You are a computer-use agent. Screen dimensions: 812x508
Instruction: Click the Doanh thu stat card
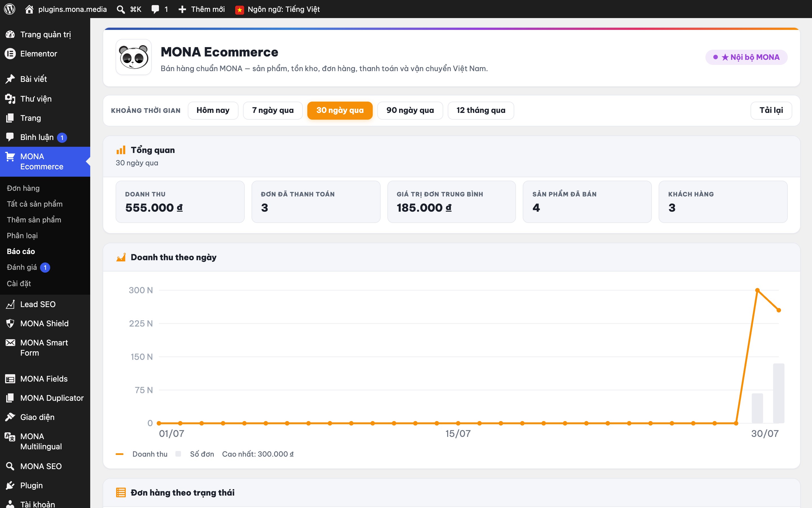pyautogui.click(x=180, y=202)
